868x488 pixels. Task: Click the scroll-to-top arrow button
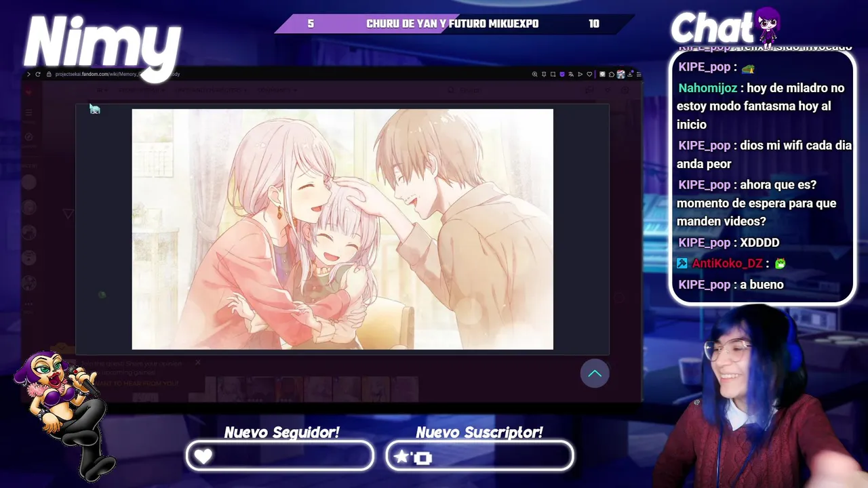pos(595,373)
